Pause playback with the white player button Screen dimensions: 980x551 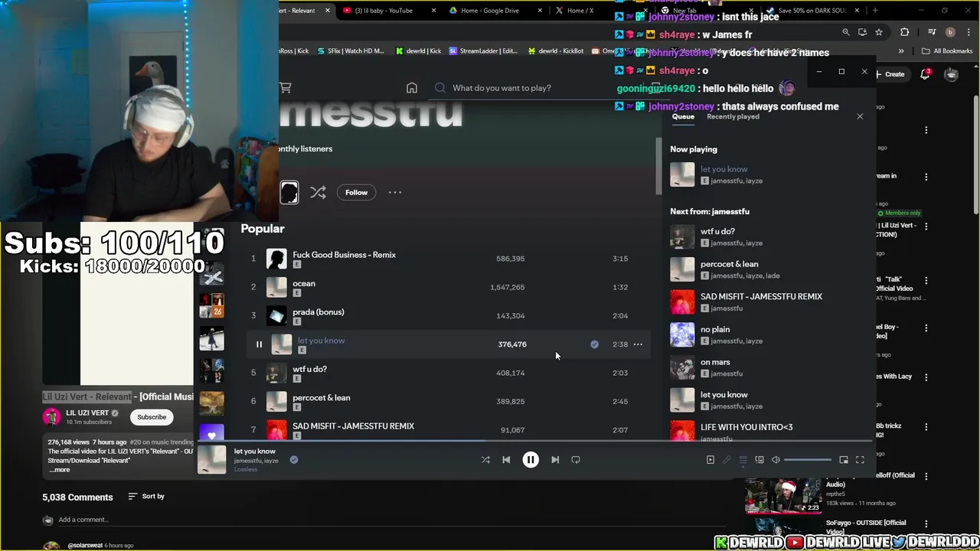click(531, 460)
